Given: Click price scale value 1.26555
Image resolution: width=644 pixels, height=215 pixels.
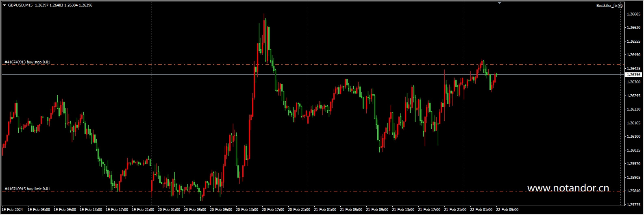Looking at the screenshot, I should pos(634,41).
